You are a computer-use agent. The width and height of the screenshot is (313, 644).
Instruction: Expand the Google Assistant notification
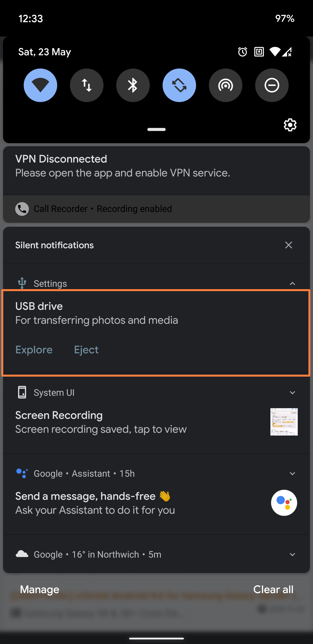click(292, 473)
